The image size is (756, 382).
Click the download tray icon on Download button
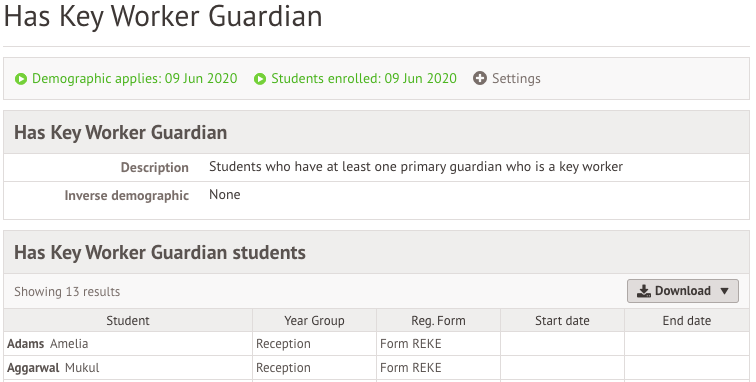(x=644, y=291)
